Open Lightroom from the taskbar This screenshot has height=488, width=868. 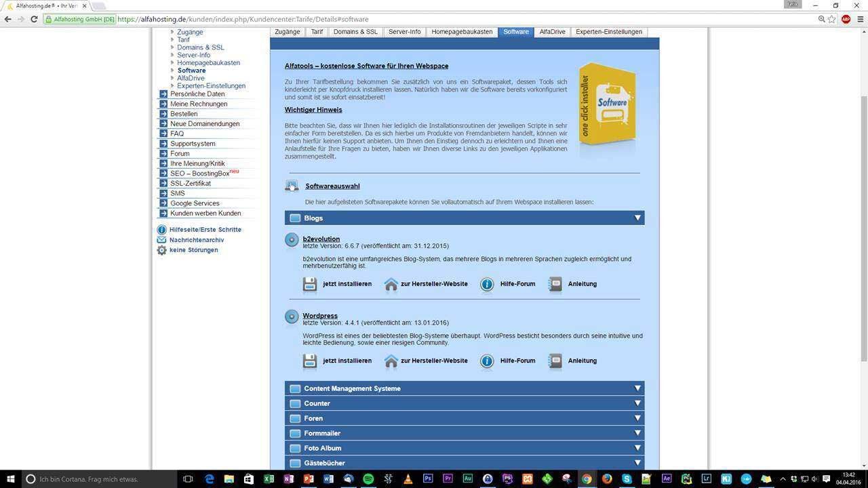706,479
